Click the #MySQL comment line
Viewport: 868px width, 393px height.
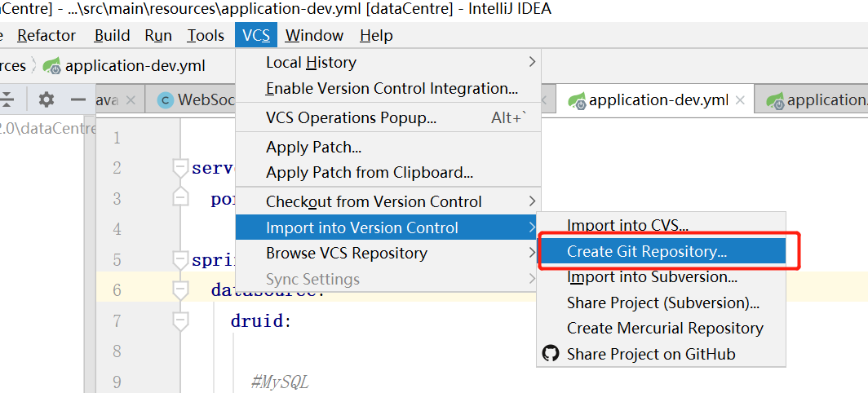coord(280,382)
